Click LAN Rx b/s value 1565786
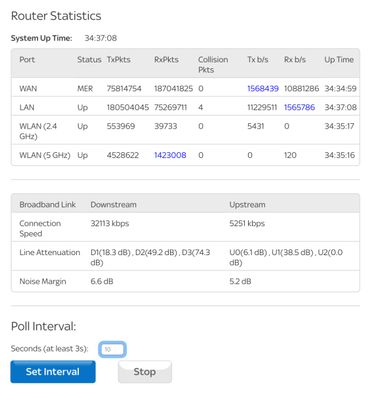Image resolution: width=384 pixels, height=400 pixels. [299, 107]
